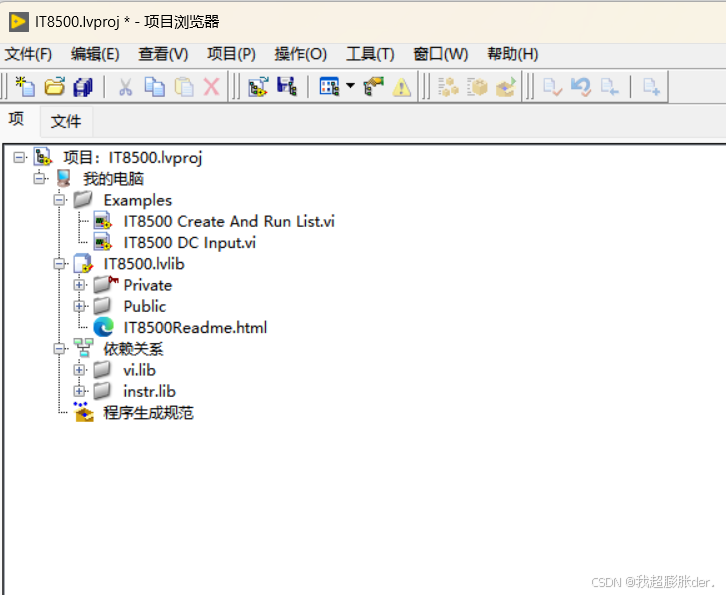Click the VI icon beside IT8500 DC Input.vi
726x595 pixels.
point(102,243)
